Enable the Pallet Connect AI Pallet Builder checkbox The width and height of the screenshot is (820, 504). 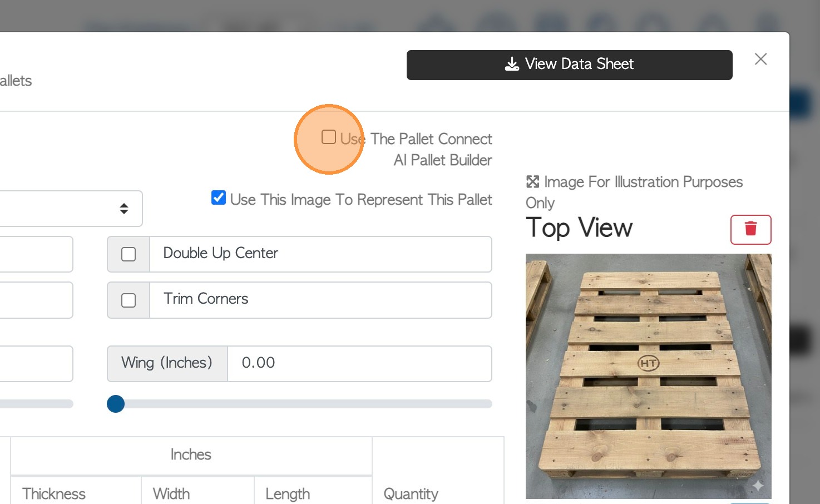[x=329, y=137]
